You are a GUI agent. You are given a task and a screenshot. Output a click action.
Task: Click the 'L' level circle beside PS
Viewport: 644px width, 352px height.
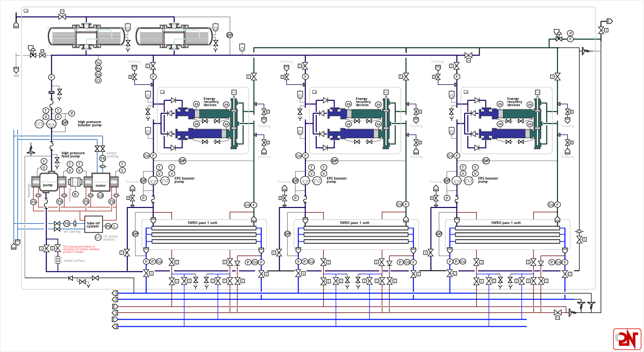click(x=115, y=226)
